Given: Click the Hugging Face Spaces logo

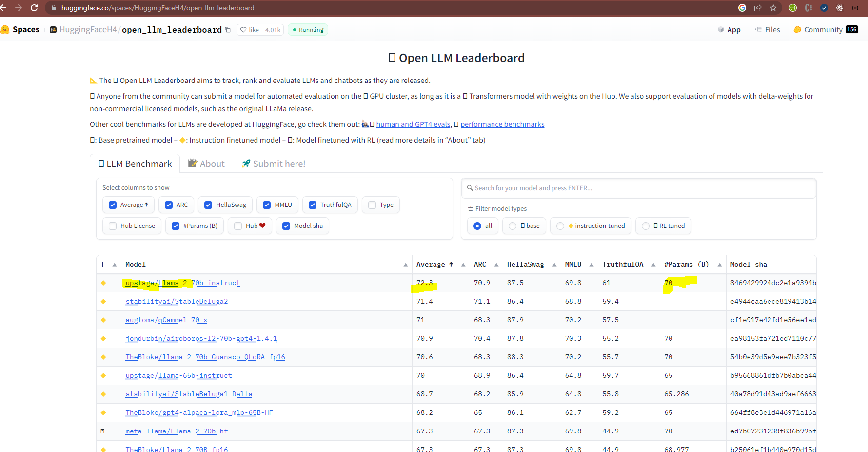Looking at the screenshot, I should pyautogui.click(x=5, y=30).
